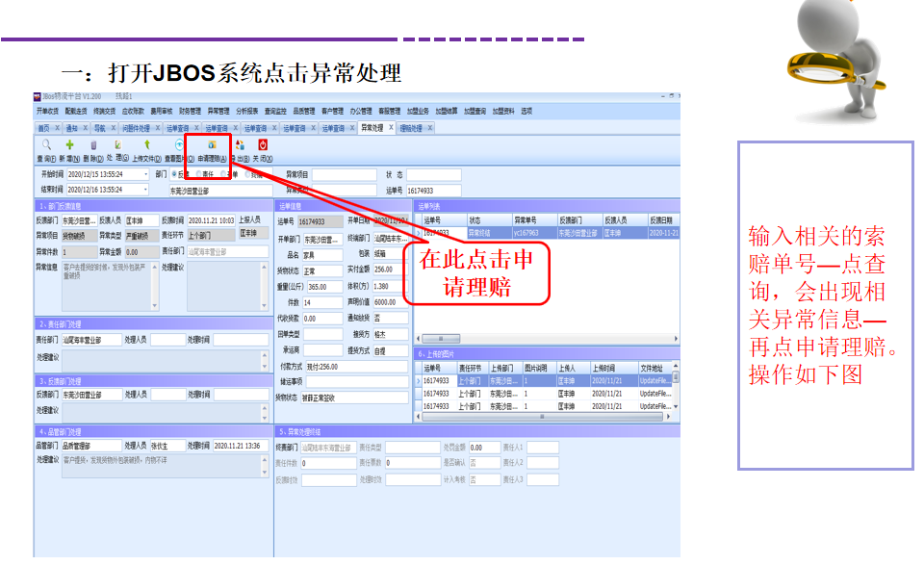
Task: Expand the 开始时间 date dropdown
Action: pyautogui.click(x=145, y=174)
